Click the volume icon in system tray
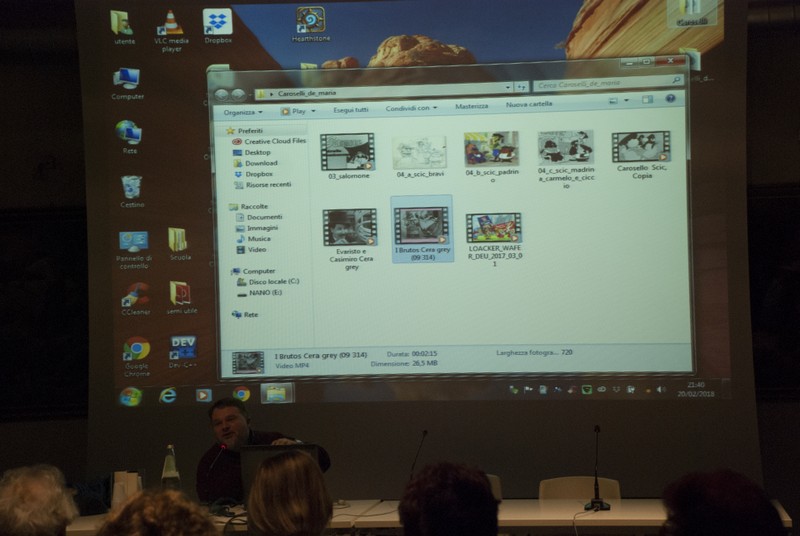Image resolution: width=800 pixels, height=536 pixels. coord(661,390)
